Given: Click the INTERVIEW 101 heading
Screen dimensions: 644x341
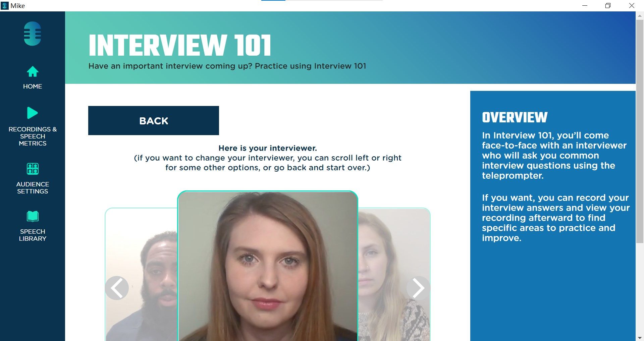Looking at the screenshot, I should (x=180, y=45).
